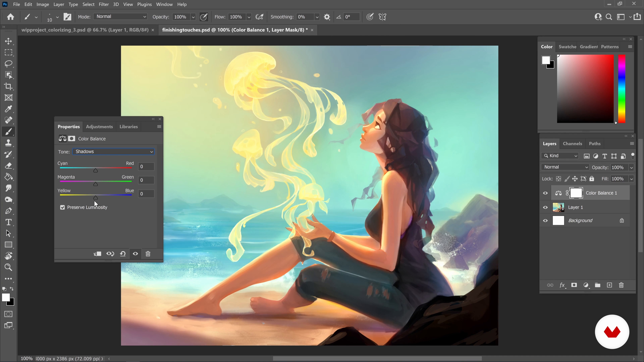The height and width of the screenshot is (362, 644).
Task: Switch to the Channels tab
Action: click(x=572, y=144)
